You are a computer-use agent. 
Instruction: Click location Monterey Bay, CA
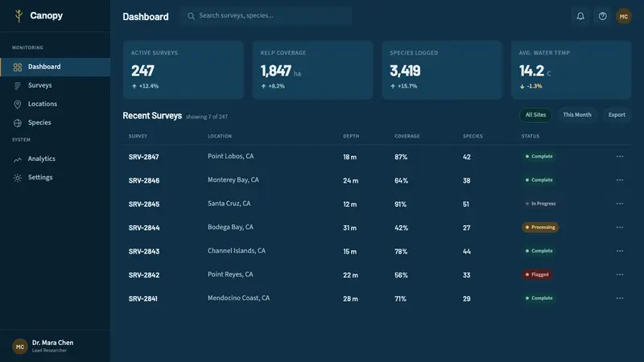[233, 179]
